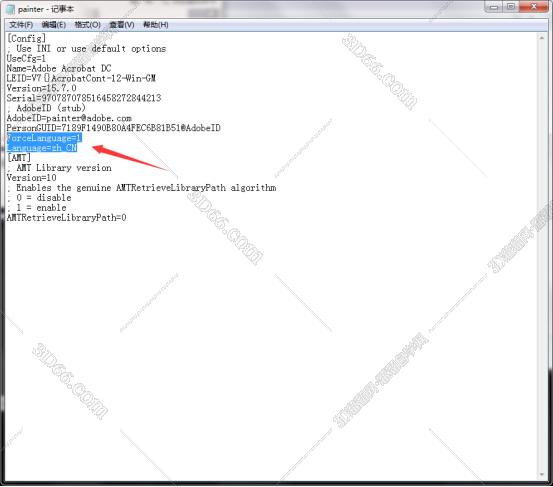Screen dimensions: 553x487
Task: Click the vertical scrollbar track
Action: (542, 256)
